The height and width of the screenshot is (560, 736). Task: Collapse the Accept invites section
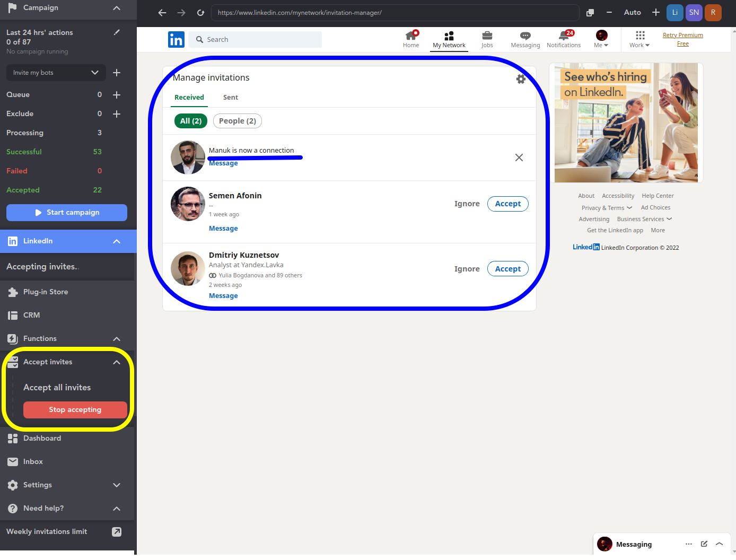(x=117, y=362)
